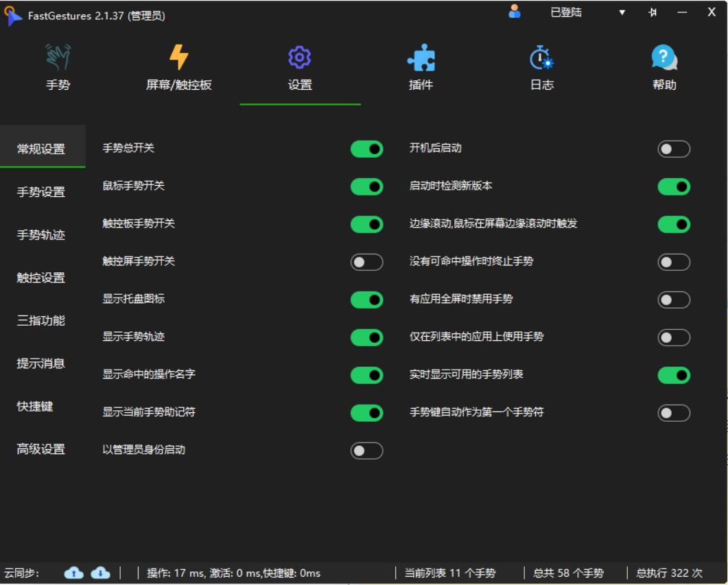Screen dimensions: 728x585
Task: Expand the 已登陆 dropdown arrow
Action: point(622,12)
